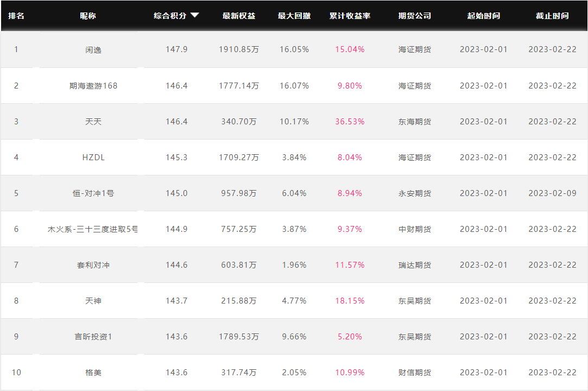588x391 pixels.
Task: Select the 累计收益率 column header
Action: click(x=350, y=16)
